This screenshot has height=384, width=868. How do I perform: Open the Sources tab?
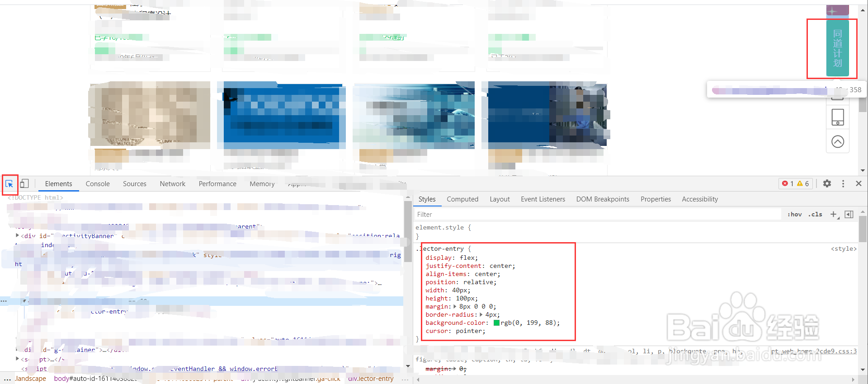coord(135,184)
